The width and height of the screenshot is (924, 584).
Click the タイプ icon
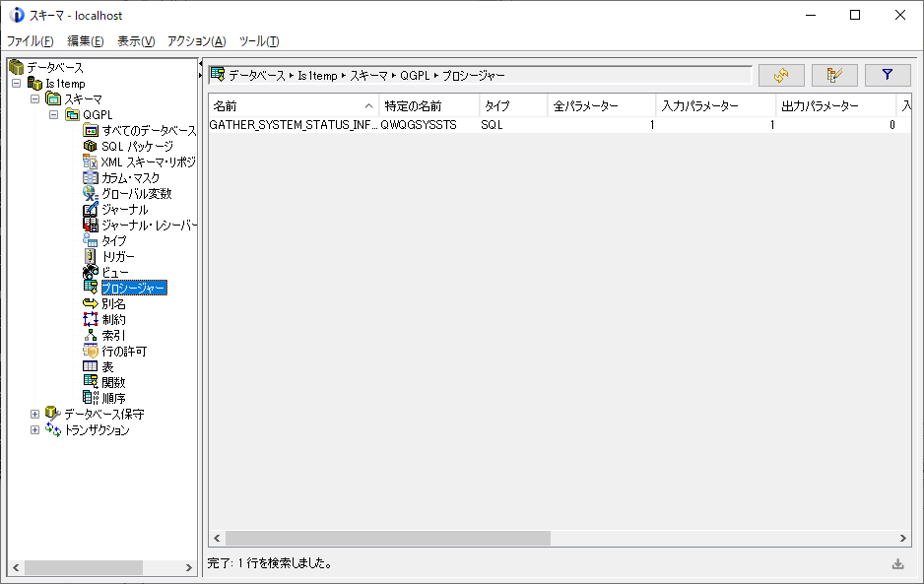coord(91,240)
